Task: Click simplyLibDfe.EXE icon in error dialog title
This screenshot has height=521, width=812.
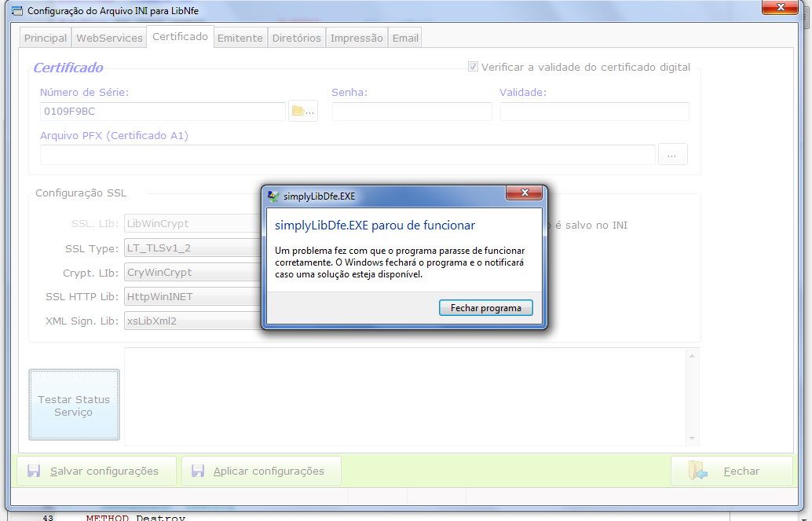Action: click(273, 196)
